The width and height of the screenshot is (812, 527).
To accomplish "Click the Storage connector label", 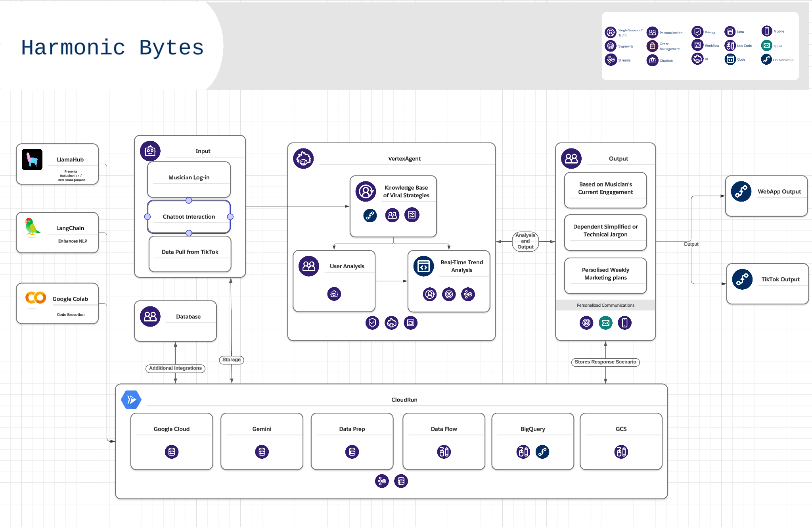I will click(x=232, y=360).
